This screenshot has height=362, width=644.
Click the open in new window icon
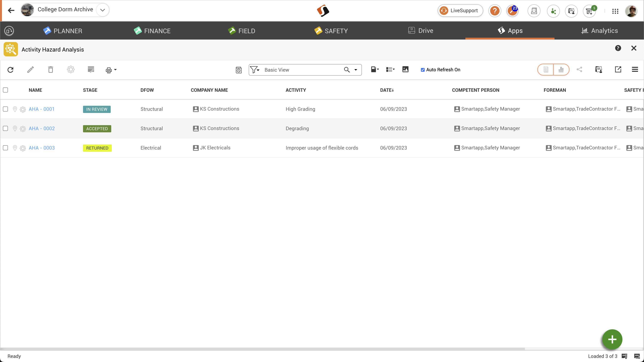618,69
